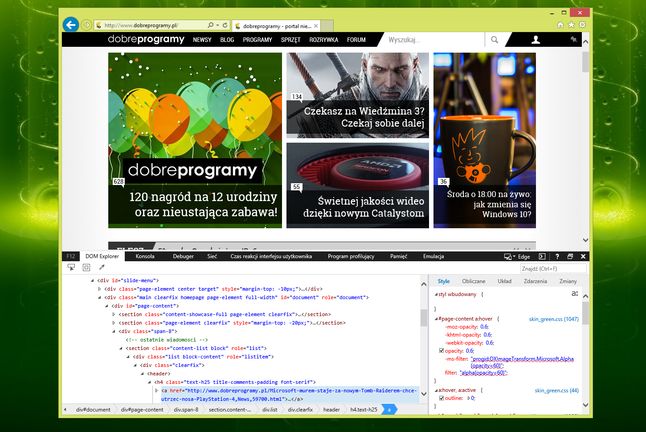Image resolution: width=646 pixels, height=432 pixels.
Task: Collapse the div class="span-8" node
Action: (x=114, y=331)
